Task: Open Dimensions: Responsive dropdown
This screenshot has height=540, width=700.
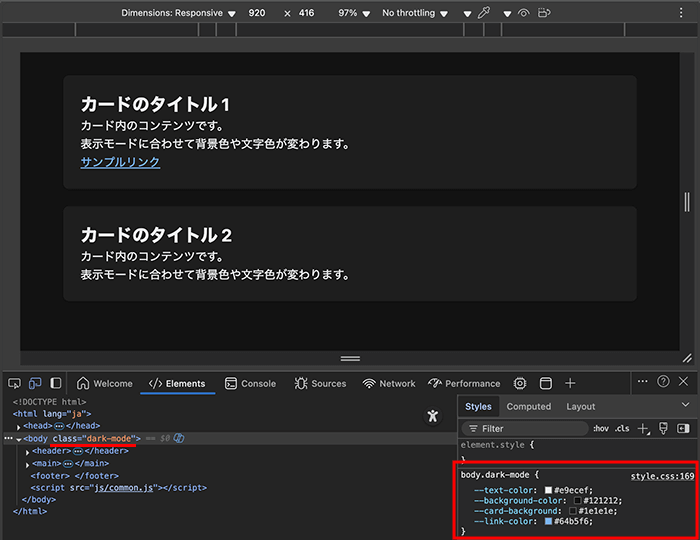Action: [178, 13]
